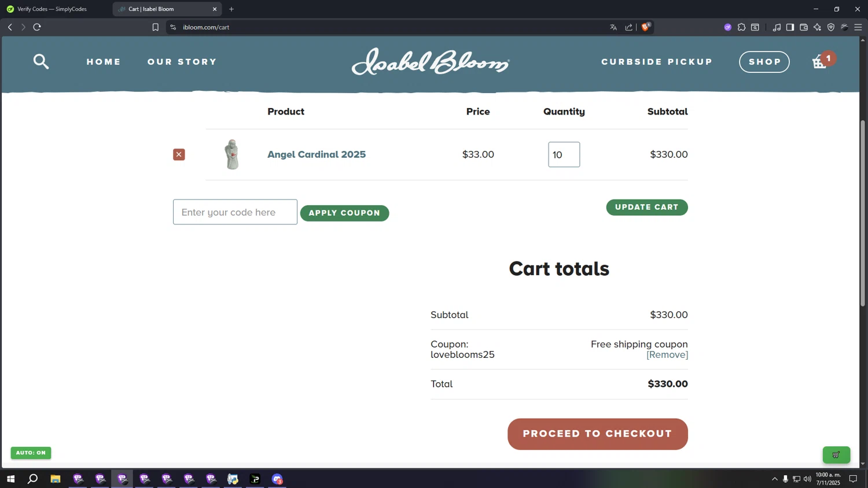Open the Leo AI sparkle icon

click(x=817, y=27)
